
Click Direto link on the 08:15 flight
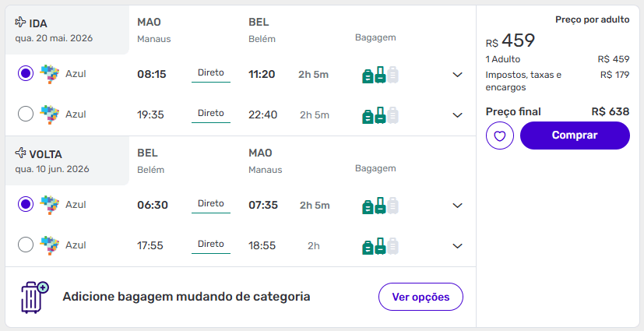pyautogui.click(x=211, y=73)
